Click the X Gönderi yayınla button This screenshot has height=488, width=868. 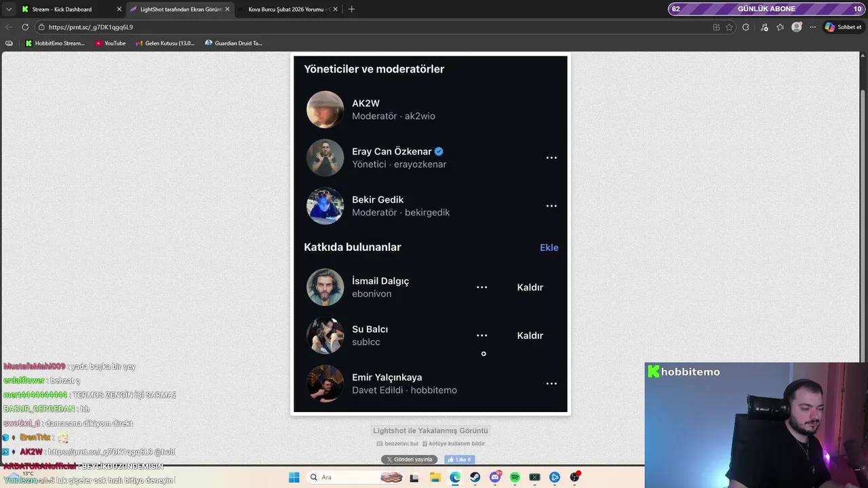coord(409,460)
